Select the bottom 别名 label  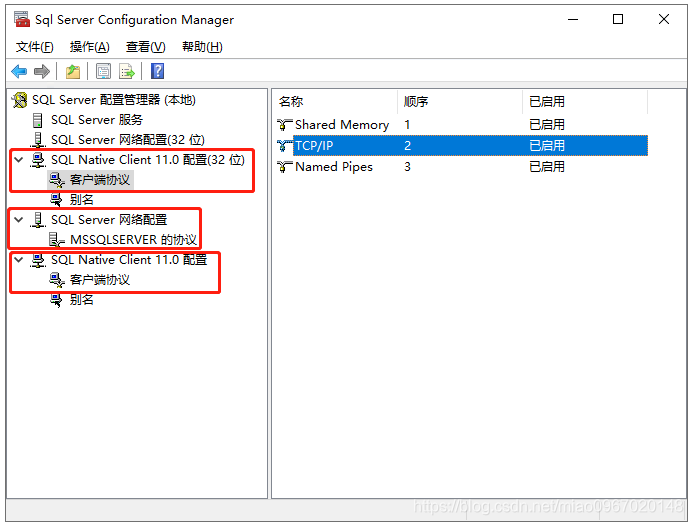82,300
